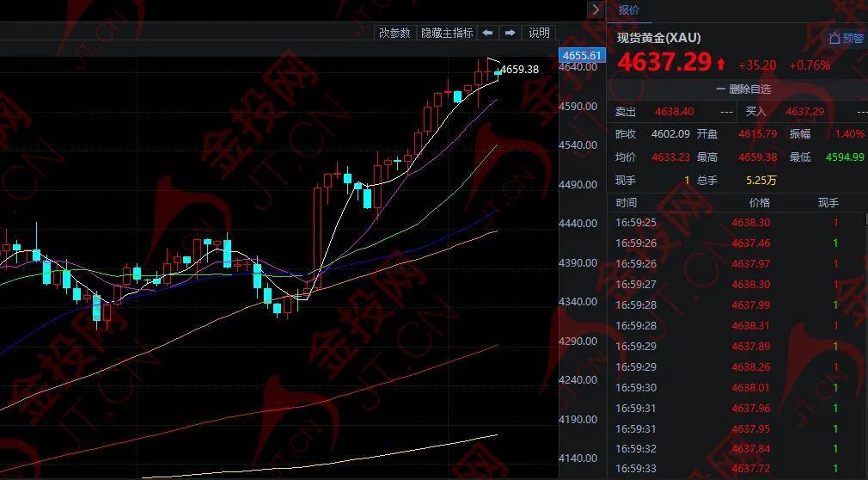868x480 pixels.
Task: Click the 4140.00 axis price label
Action: pyautogui.click(x=578, y=458)
